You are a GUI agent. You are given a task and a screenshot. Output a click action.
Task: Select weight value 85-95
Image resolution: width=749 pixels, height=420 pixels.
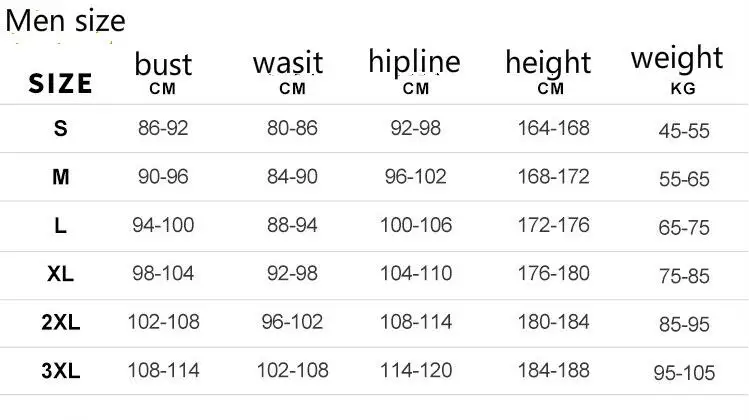pos(684,324)
